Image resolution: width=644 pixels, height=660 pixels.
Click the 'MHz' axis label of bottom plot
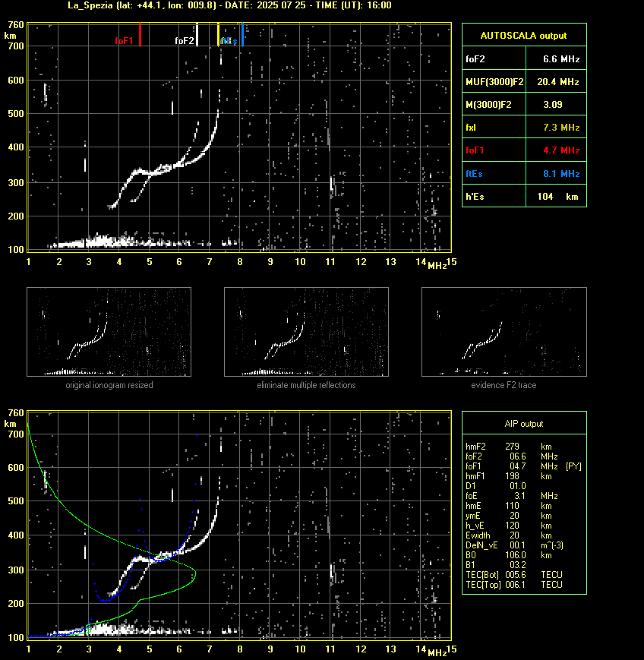(437, 653)
